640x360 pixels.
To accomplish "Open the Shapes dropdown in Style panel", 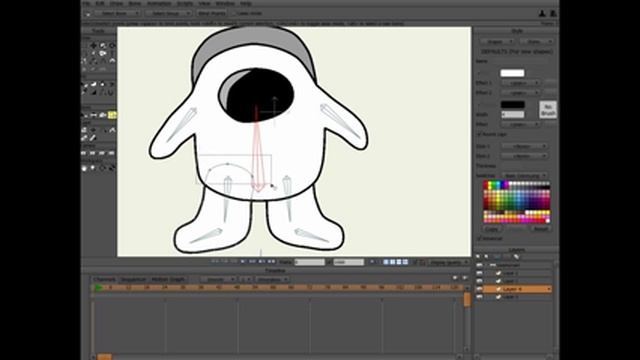I will click(x=497, y=42).
